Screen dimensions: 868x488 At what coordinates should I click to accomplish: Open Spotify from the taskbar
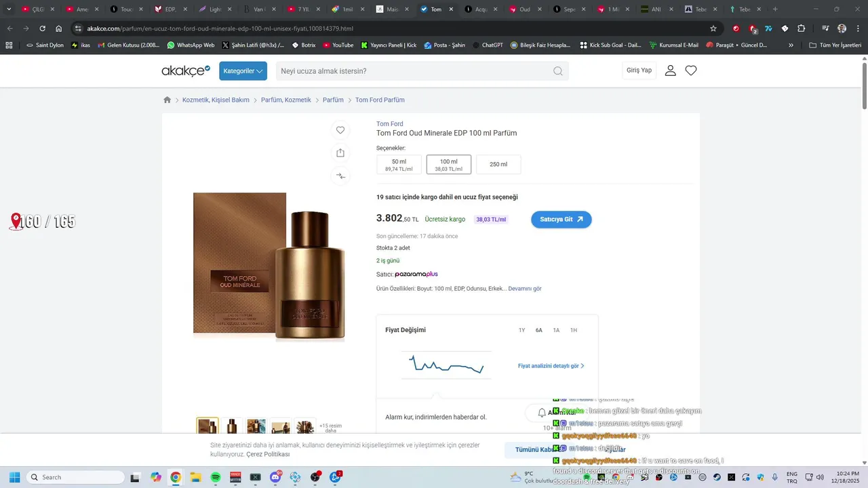pos(216,477)
